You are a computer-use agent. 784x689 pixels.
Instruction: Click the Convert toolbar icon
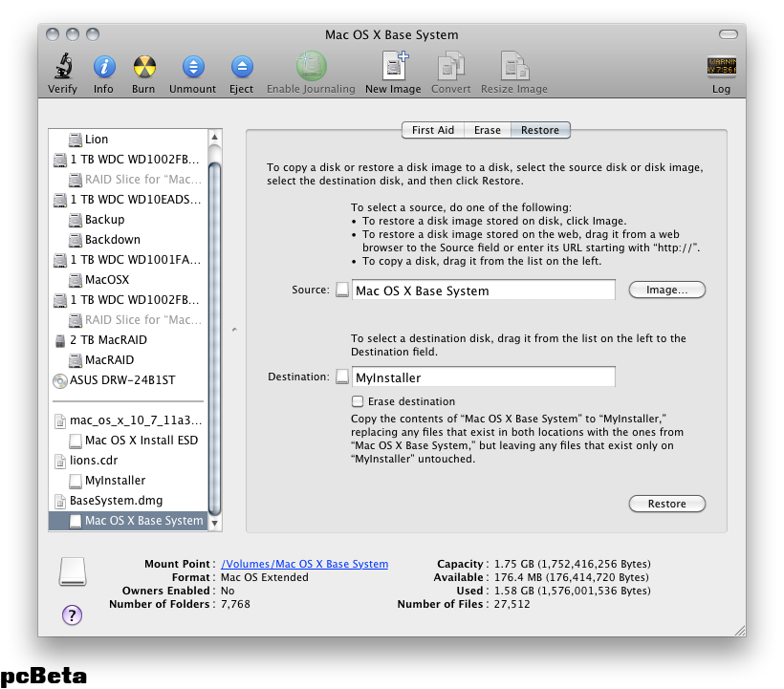[451, 66]
